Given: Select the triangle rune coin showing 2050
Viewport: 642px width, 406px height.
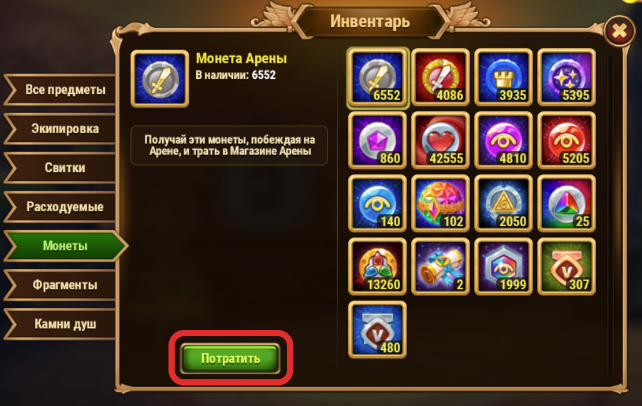Looking at the screenshot, I should [504, 203].
